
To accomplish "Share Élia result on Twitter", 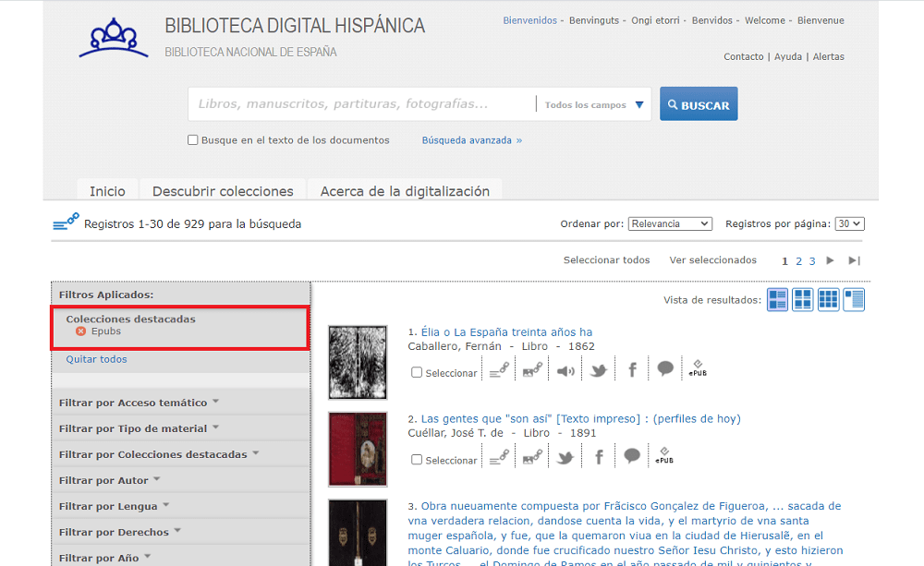I will click(599, 370).
